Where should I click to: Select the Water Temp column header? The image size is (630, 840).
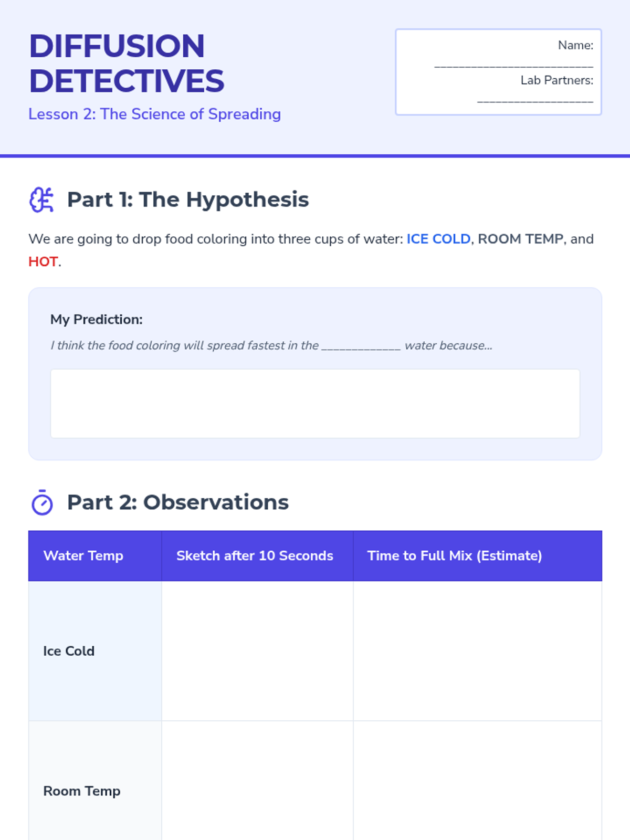point(95,556)
